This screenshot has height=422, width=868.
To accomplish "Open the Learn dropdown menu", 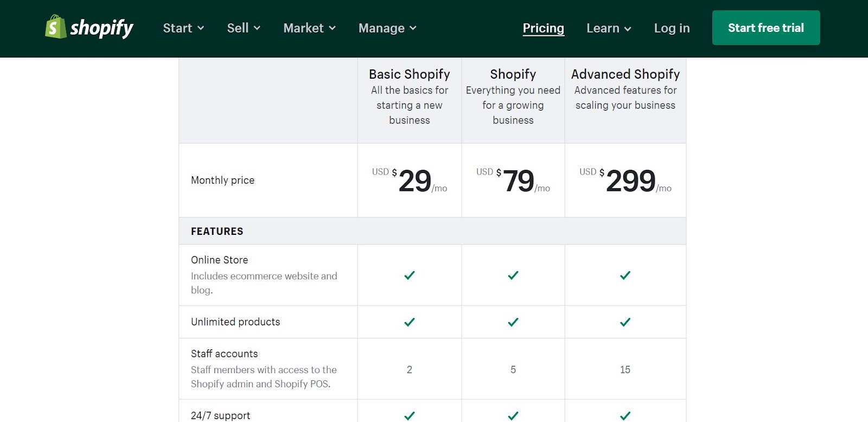I will [x=609, y=28].
